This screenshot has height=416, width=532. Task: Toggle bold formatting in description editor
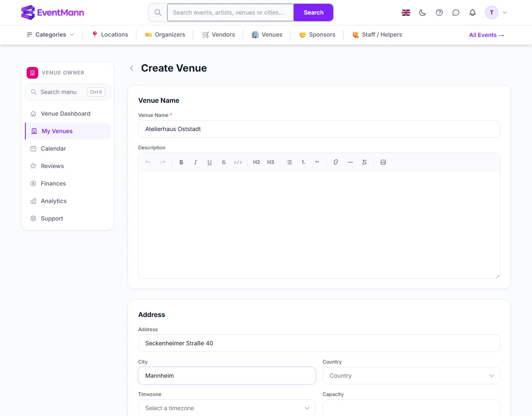pos(181,162)
